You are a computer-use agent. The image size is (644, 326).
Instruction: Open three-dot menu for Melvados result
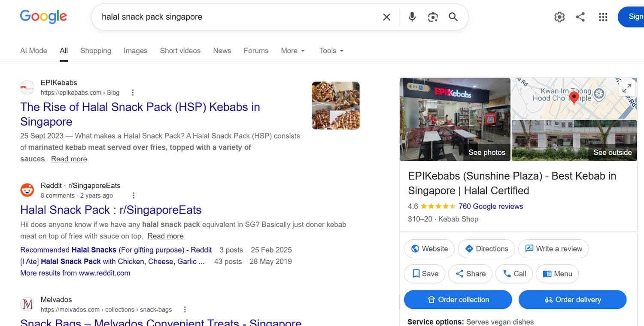[x=185, y=309]
